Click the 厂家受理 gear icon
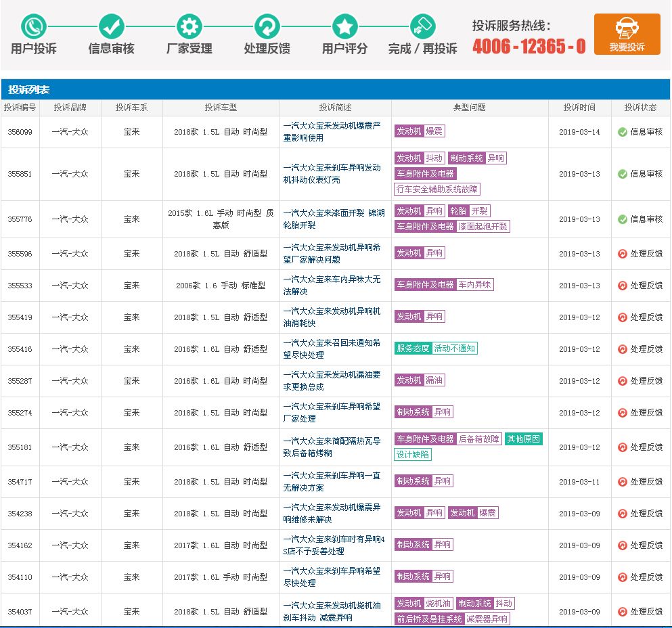Image resolution: width=672 pixels, height=628 pixels. tap(189, 26)
